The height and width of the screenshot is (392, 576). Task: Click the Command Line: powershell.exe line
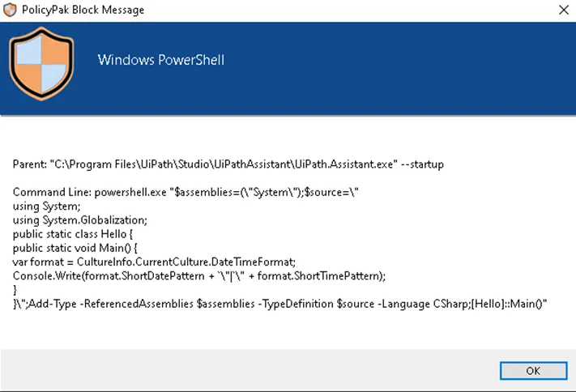pyautogui.click(x=186, y=192)
